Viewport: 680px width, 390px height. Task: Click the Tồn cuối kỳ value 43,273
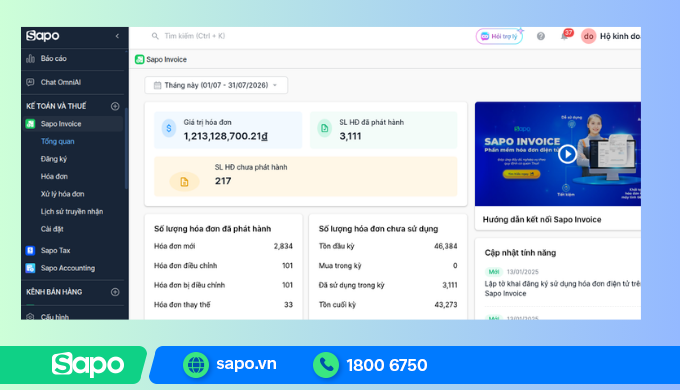click(x=445, y=305)
